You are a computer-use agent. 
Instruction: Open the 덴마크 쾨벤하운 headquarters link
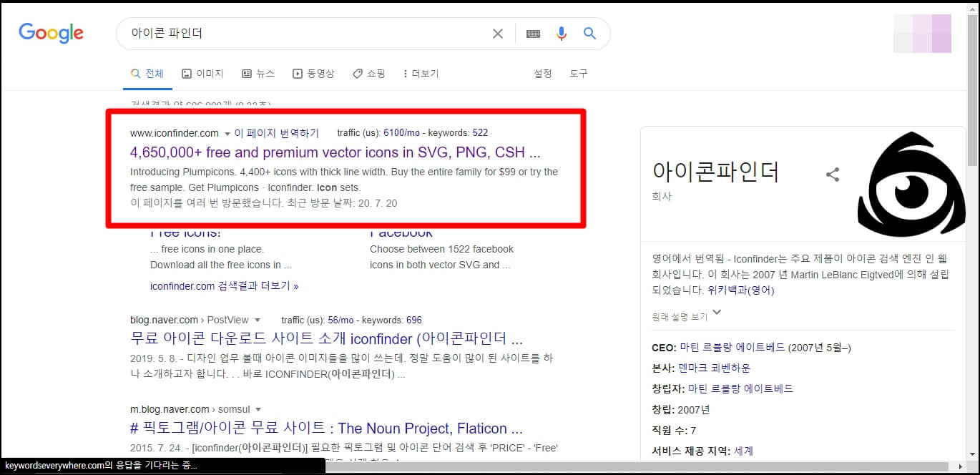[715, 368]
